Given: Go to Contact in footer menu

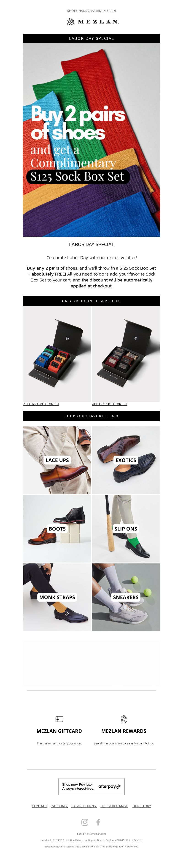Looking at the screenshot, I should pos(40,806).
